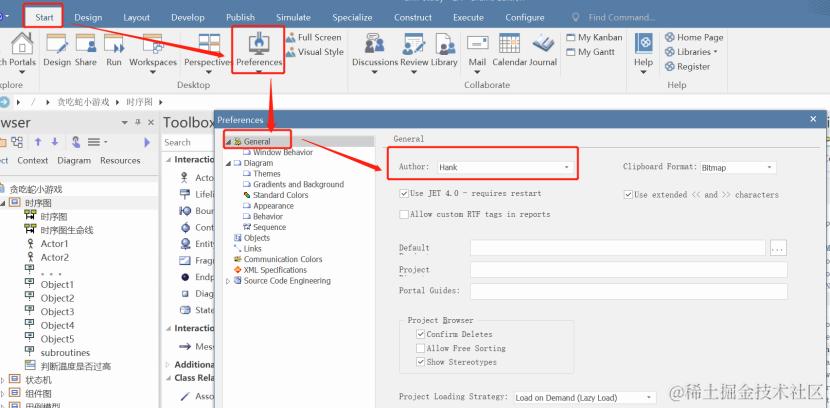Select Window Behavior in preferences tree
The width and height of the screenshot is (830, 408).
coord(283,152)
